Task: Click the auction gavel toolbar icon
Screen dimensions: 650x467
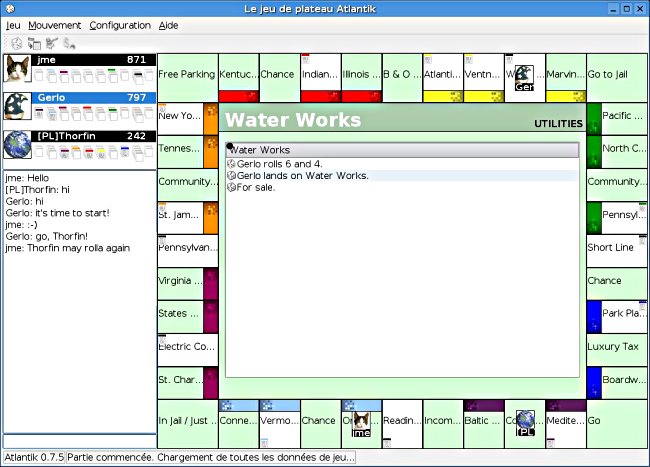Action: tap(52, 43)
